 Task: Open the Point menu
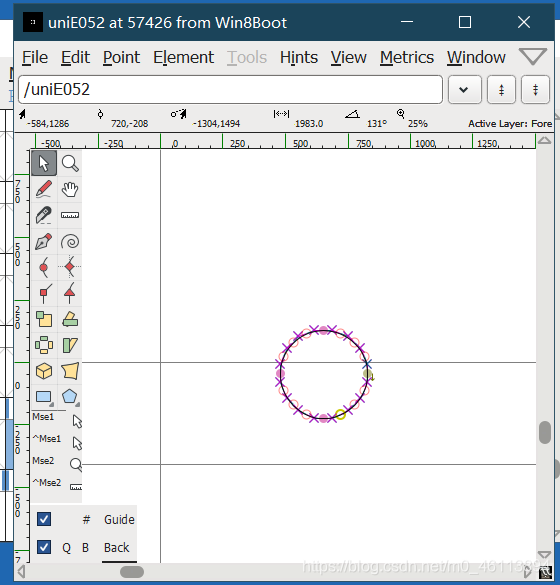121,57
